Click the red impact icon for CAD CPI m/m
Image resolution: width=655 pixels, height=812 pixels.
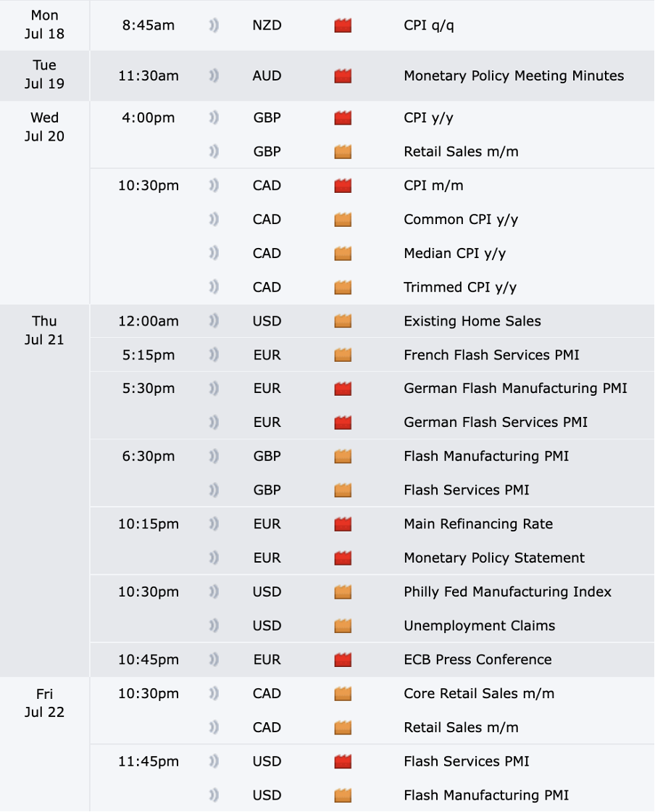click(343, 186)
